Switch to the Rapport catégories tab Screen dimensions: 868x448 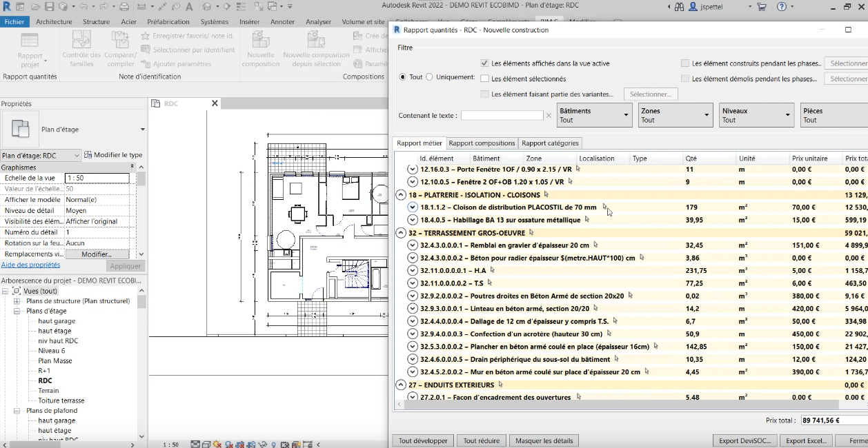pos(550,143)
